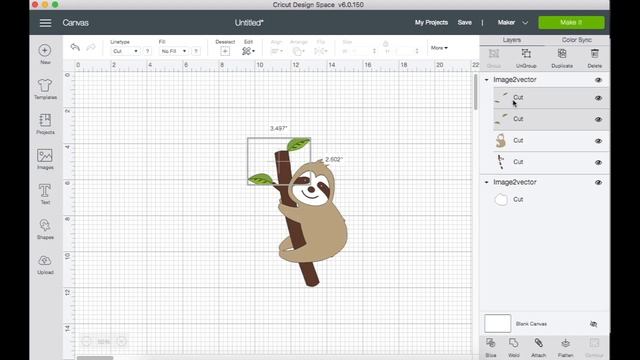Select the sloth layer thumbnail

(501, 141)
